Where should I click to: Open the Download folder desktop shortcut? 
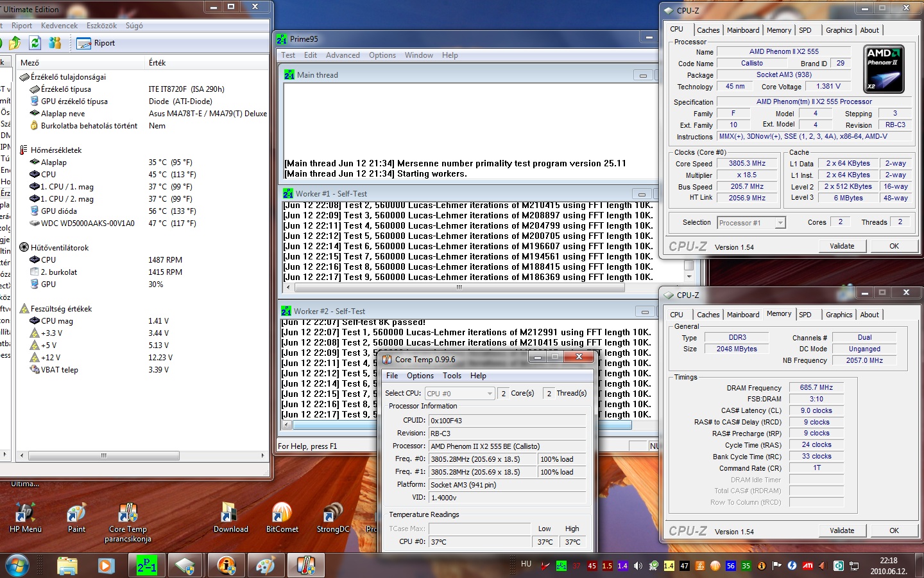(230, 518)
